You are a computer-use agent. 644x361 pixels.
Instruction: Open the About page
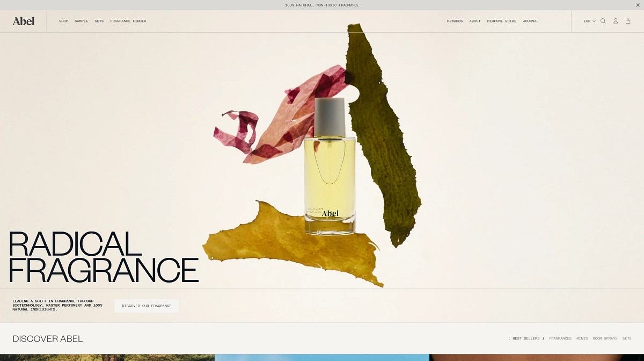coord(475,21)
